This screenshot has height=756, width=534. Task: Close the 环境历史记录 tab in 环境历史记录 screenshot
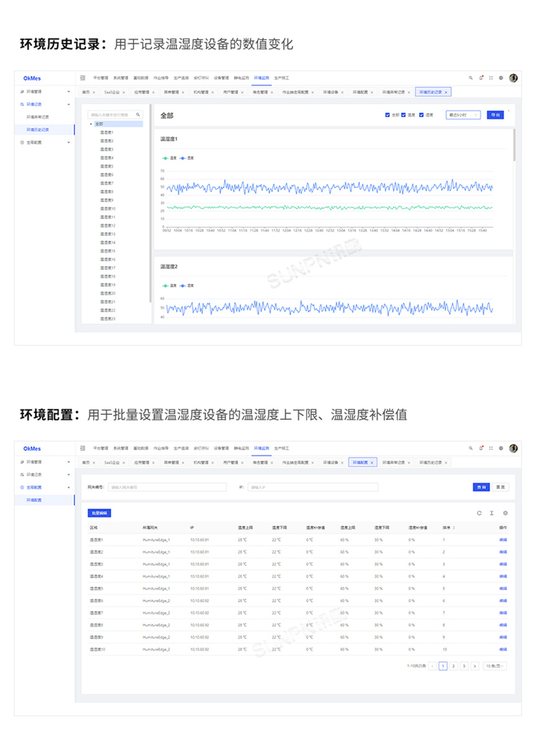click(x=446, y=92)
